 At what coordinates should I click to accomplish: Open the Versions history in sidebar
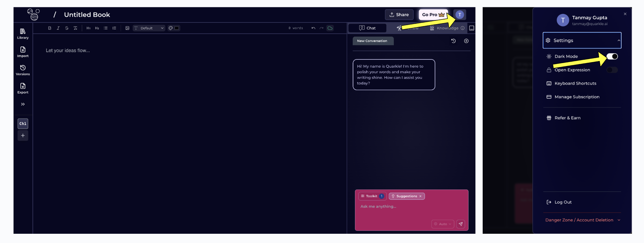point(23,70)
